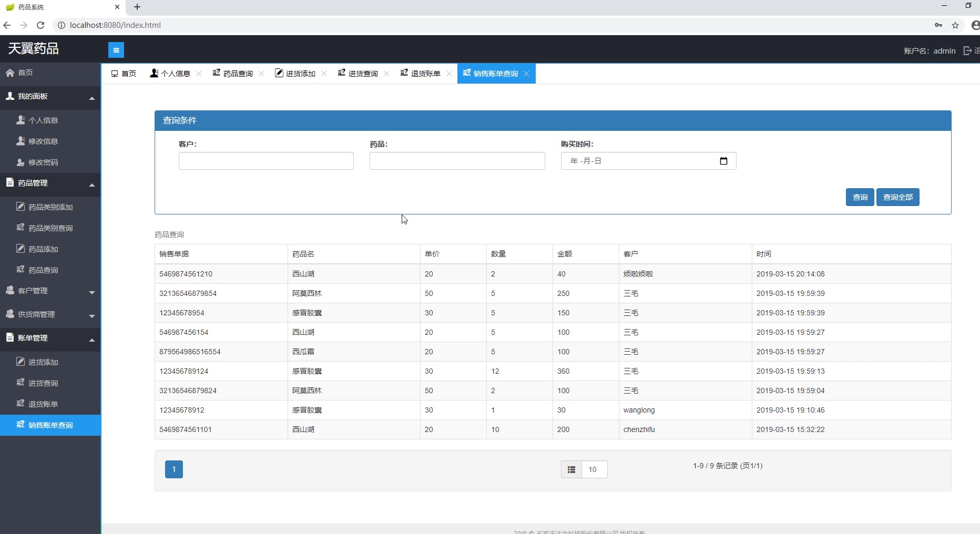Click the browser address bar URL
This screenshot has width=980, height=534.
point(115,25)
